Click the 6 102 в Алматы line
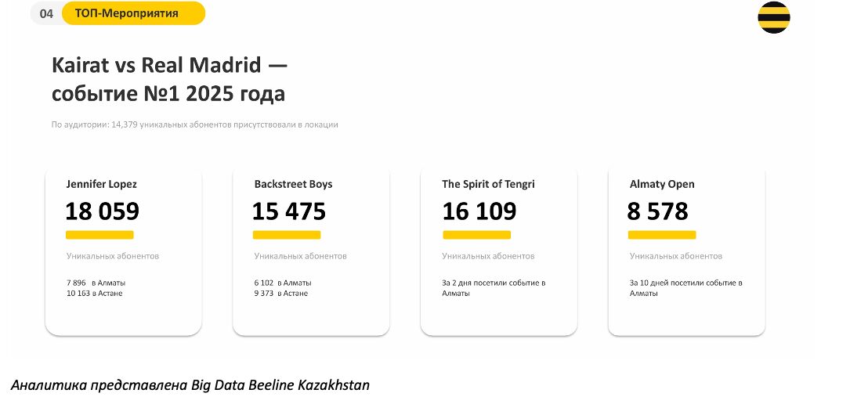Viewport: 868px width, 404px height. pos(283,283)
